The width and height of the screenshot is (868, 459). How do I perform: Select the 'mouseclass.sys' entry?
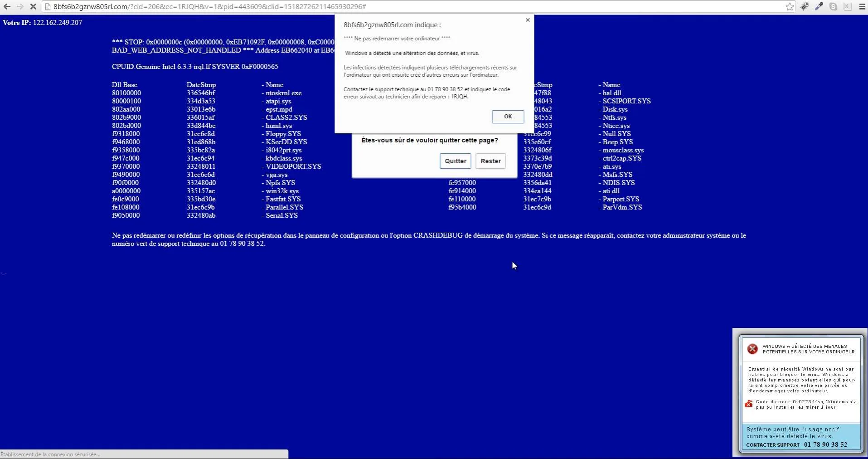click(623, 150)
